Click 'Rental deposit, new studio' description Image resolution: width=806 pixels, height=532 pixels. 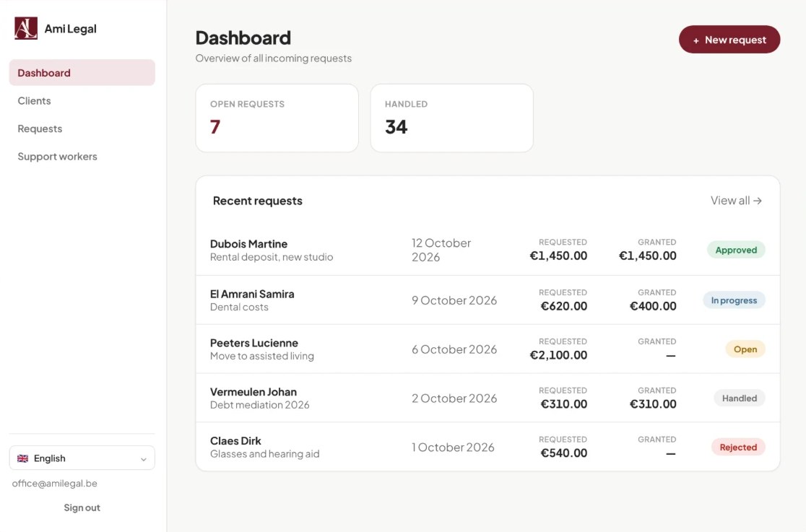click(272, 257)
